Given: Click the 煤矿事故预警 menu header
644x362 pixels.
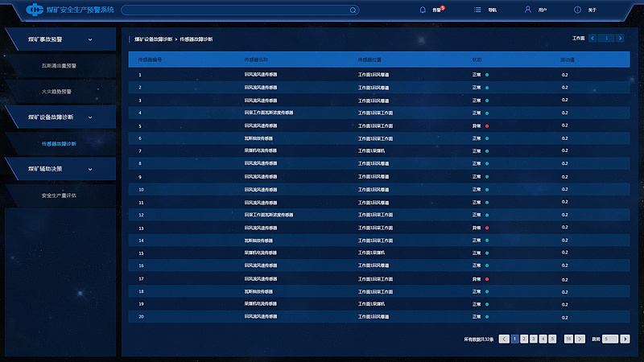Looking at the screenshot, I should (61, 39).
